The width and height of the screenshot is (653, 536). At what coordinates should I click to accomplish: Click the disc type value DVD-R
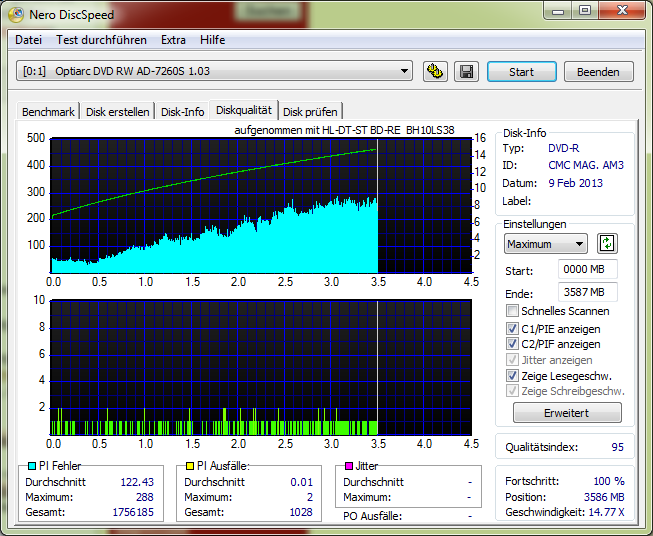coord(563,148)
